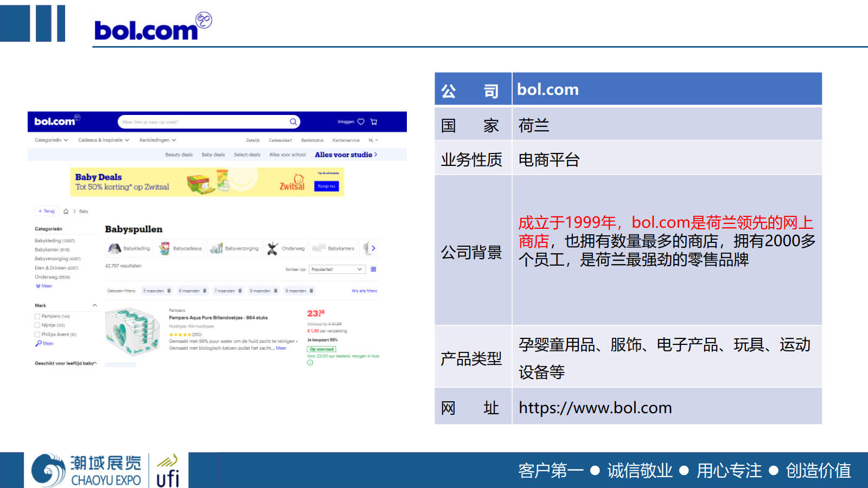This screenshot has width=868, height=488.
Task: Click the Pampers wipes product thumbnail
Action: coord(132,331)
